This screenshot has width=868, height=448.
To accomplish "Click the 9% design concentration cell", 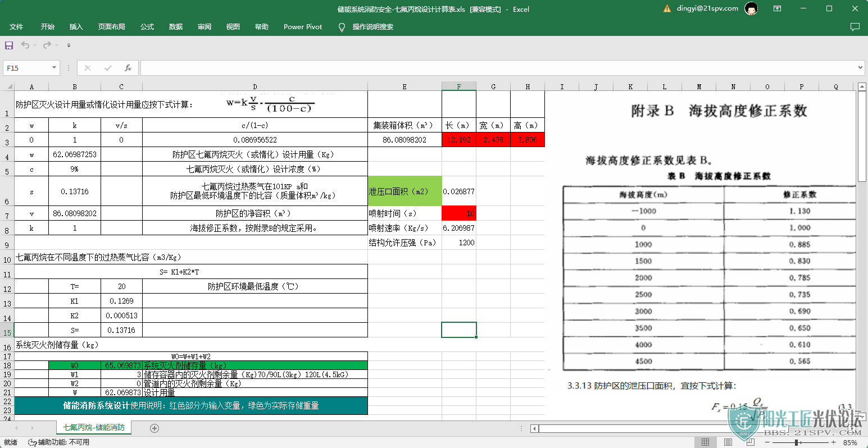I will [75, 169].
